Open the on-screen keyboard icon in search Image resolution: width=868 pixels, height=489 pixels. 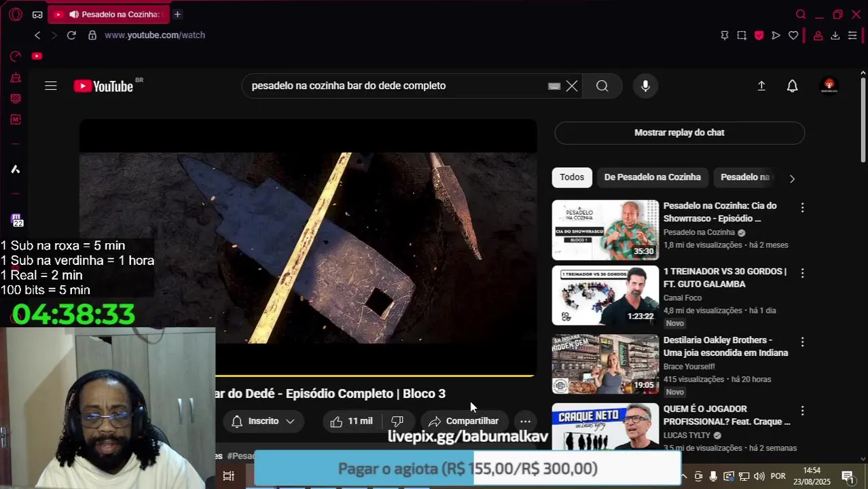(554, 86)
